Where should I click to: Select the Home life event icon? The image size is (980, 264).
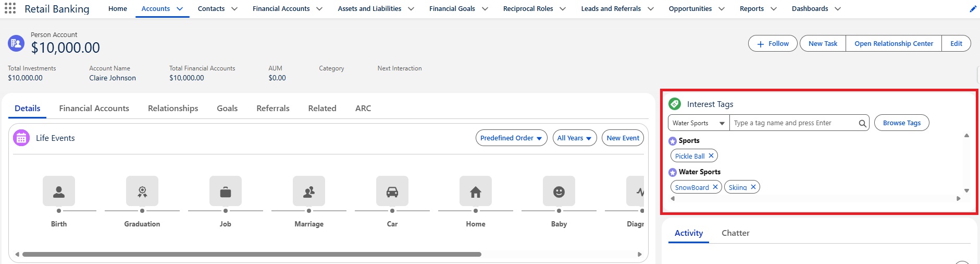click(x=476, y=191)
